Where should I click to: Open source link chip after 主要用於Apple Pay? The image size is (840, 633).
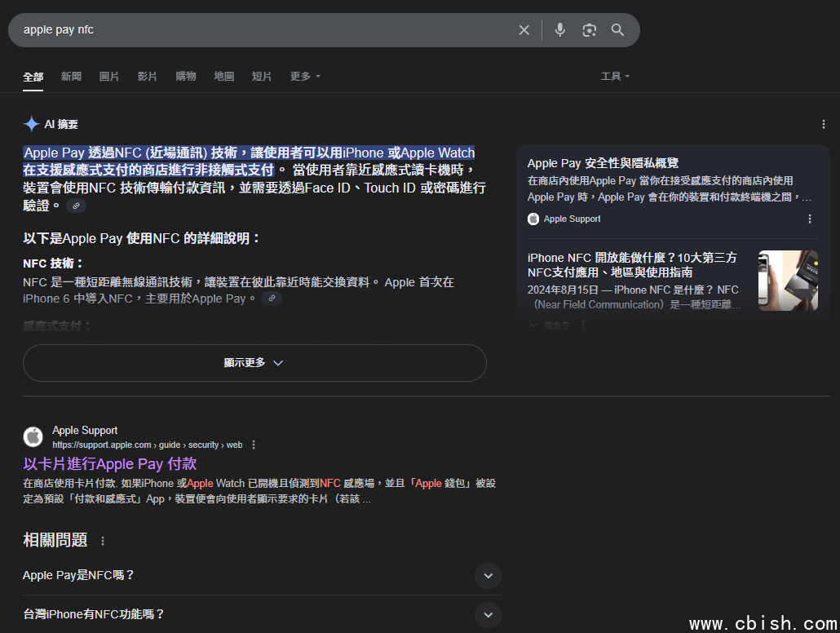272,299
